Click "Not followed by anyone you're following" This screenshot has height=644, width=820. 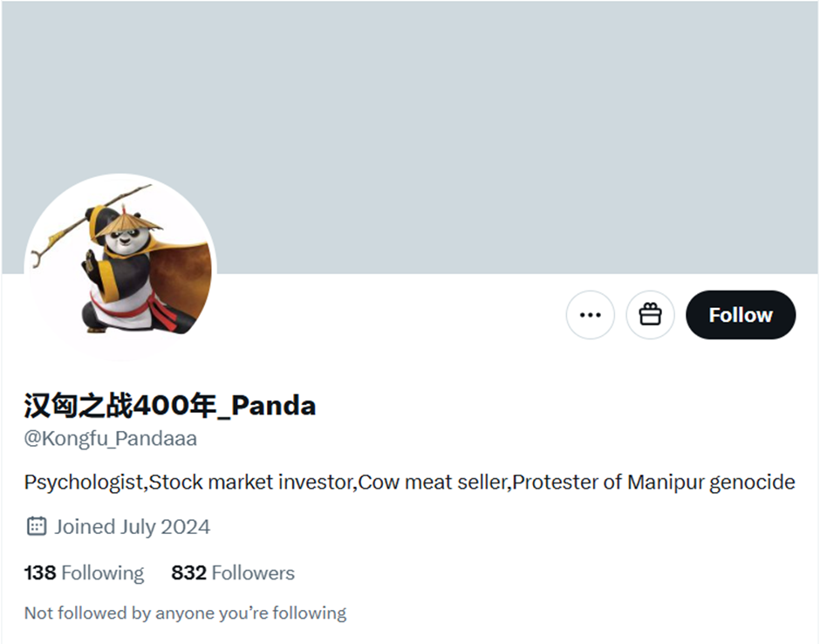(x=185, y=613)
